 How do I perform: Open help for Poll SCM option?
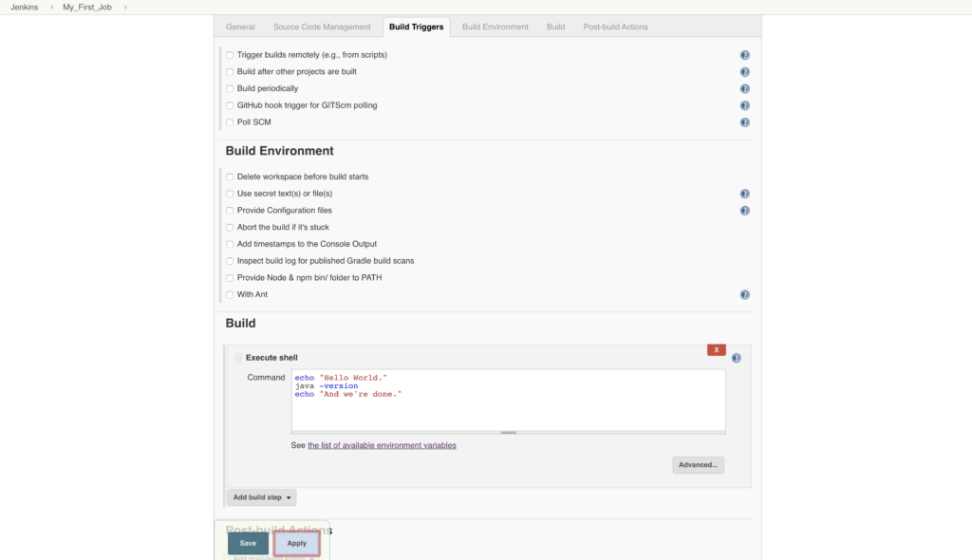point(744,122)
